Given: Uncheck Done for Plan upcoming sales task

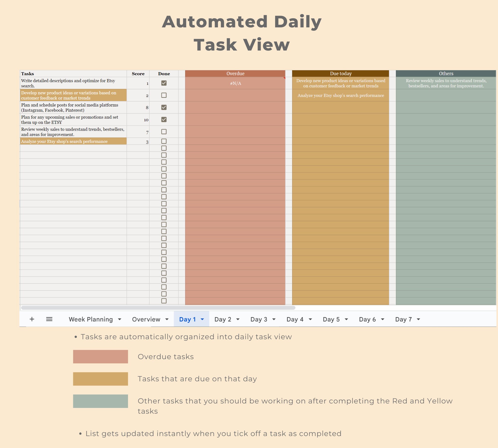Looking at the screenshot, I should 164,119.
